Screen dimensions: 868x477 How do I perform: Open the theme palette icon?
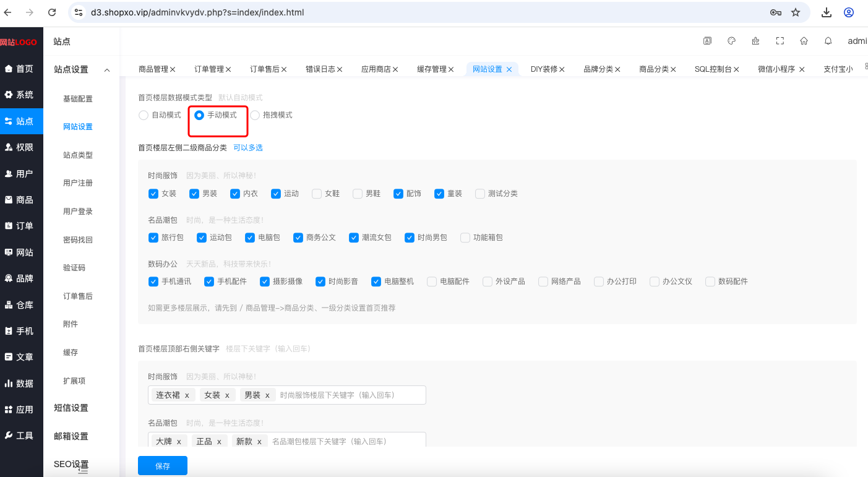731,41
